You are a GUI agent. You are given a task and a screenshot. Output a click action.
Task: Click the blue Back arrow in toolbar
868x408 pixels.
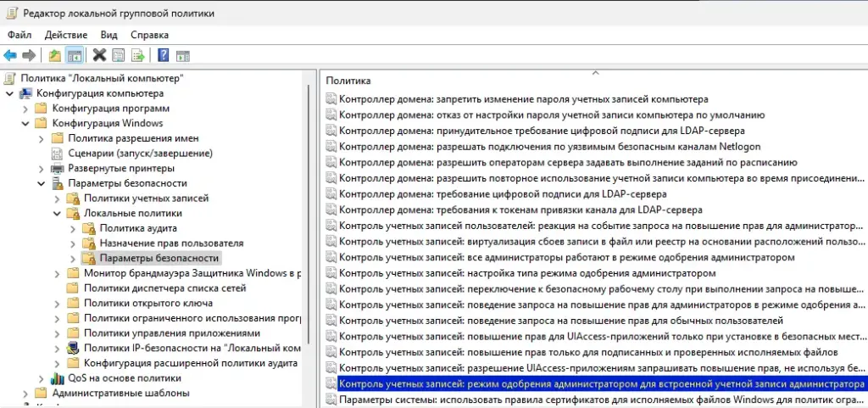[x=10, y=56]
